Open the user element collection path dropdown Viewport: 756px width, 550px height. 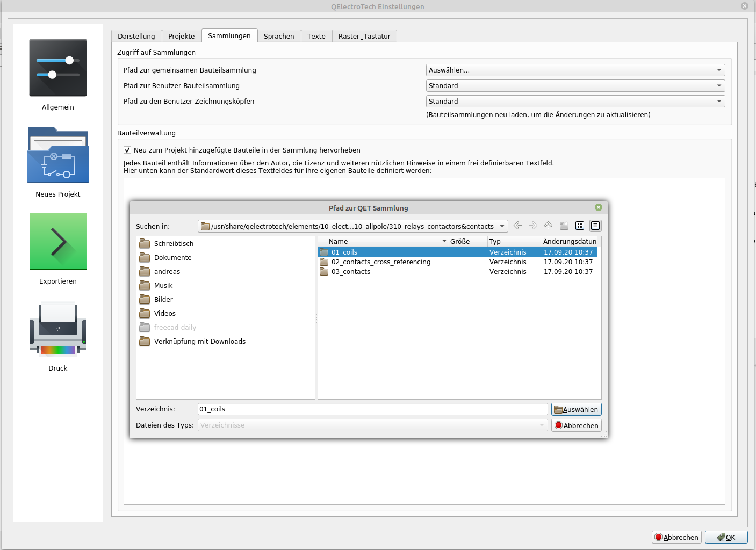click(575, 86)
